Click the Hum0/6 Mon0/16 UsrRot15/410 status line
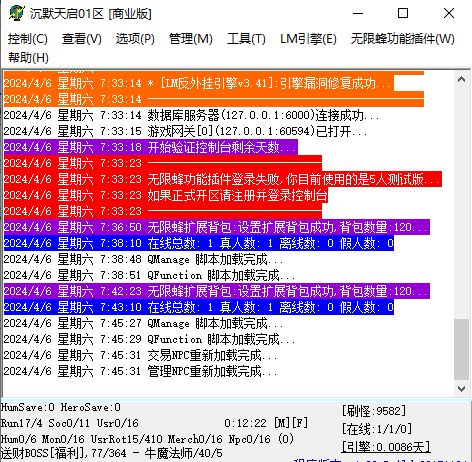The image size is (472, 462). pos(147,439)
